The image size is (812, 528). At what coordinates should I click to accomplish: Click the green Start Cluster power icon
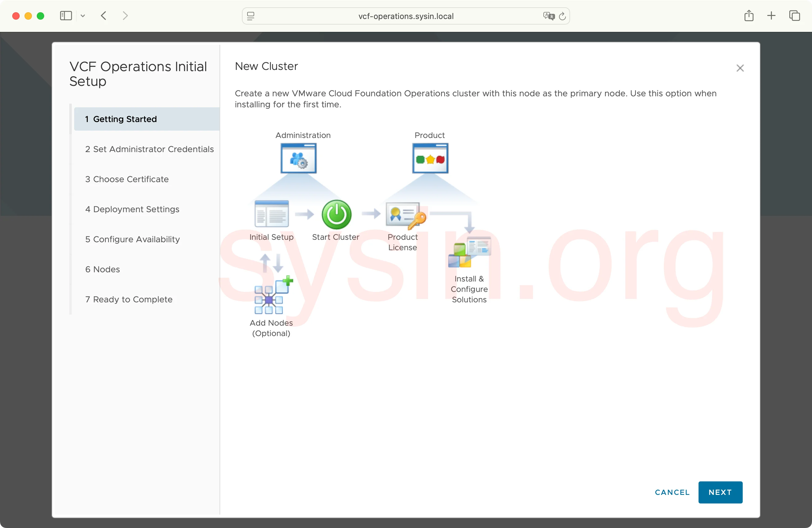(336, 214)
